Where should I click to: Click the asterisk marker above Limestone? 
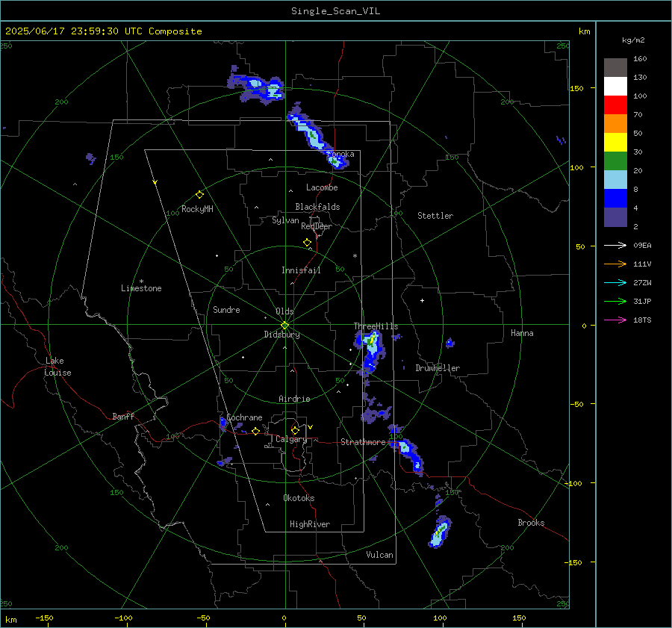[141, 282]
